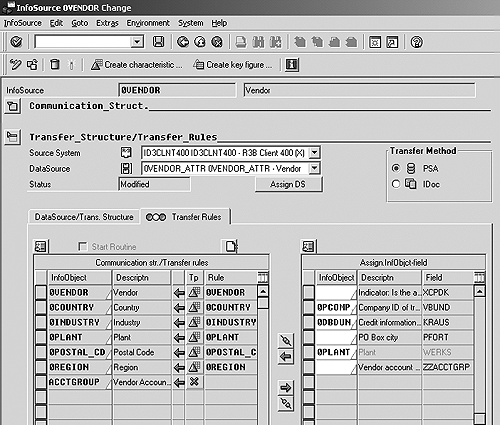Click the right-arrow transfer button
The height and width of the screenshot is (425, 500).
tap(286, 387)
